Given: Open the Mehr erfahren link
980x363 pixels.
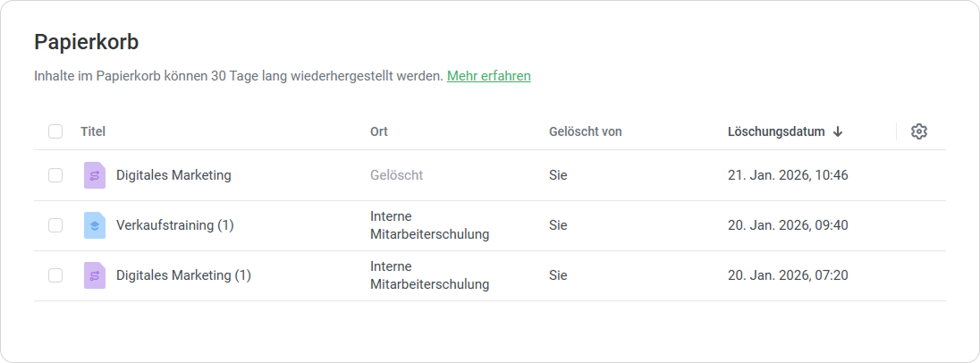Looking at the screenshot, I should pos(488,76).
